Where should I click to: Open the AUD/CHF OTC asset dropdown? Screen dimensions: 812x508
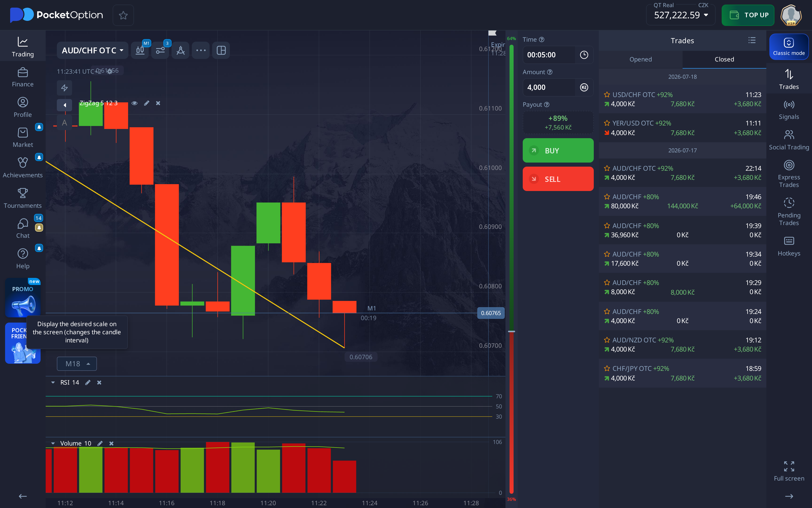(x=92, y=50)
